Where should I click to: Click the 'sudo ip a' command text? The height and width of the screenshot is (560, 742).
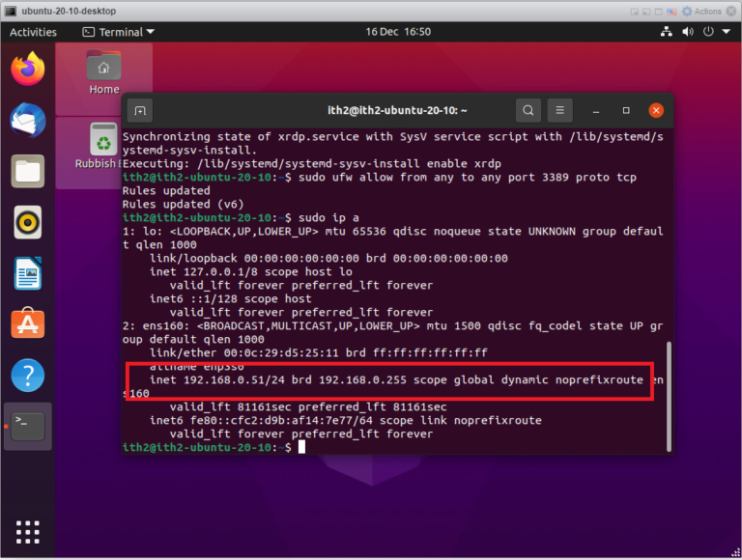coord(328,218)
